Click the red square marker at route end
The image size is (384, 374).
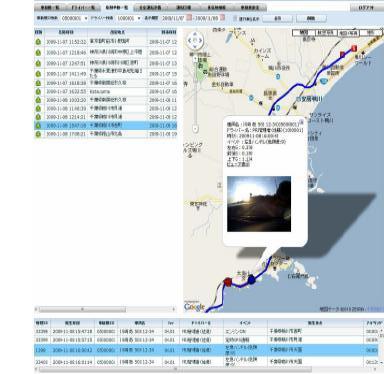pyautogui.click(x=354, y=48)
